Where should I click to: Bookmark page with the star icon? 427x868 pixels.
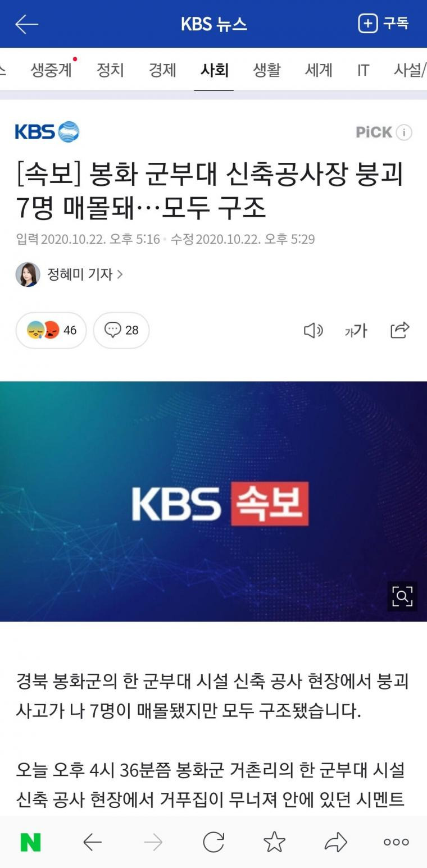pos(274,842)
